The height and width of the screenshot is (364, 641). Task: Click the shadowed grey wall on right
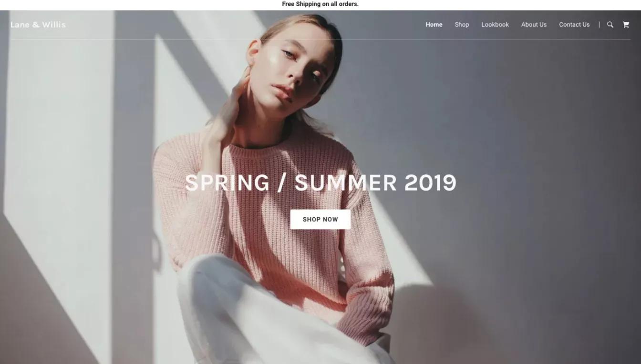[x=525, y=191]
